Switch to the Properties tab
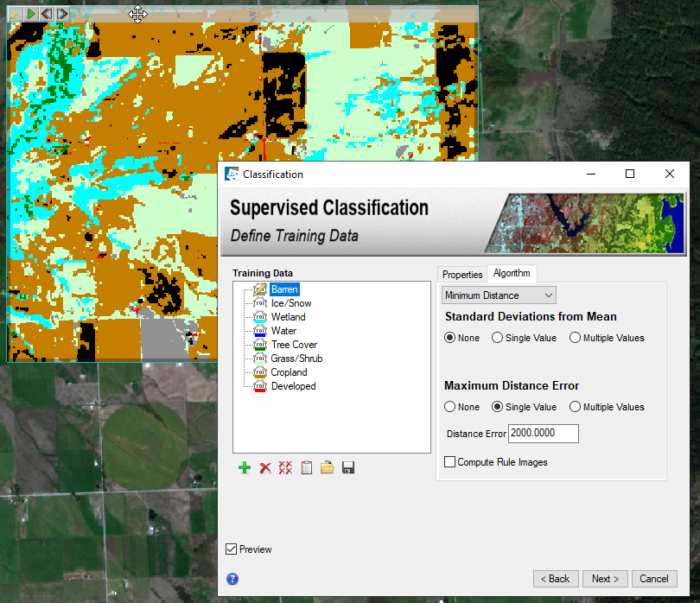Screen dimensions: 700x603 [x=462, y=274]
